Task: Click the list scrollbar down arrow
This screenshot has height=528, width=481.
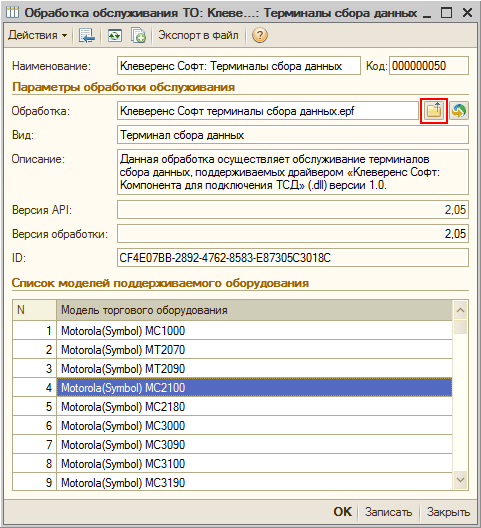Action: (x=460, y=480)
